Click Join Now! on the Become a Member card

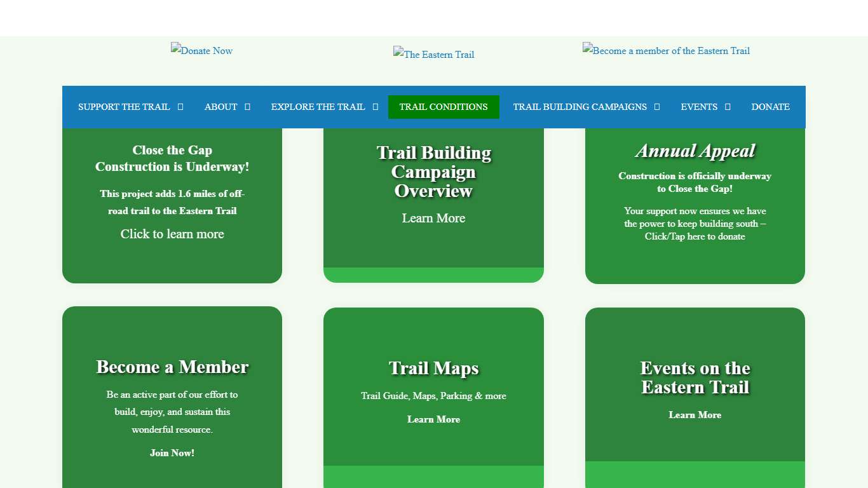172,452
